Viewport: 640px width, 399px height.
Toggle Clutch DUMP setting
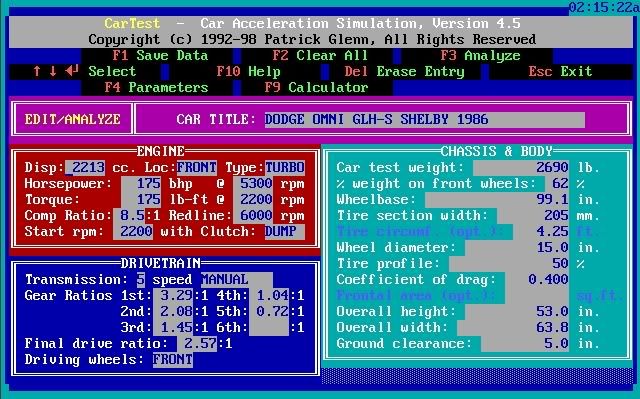click(x=284, y=231)
